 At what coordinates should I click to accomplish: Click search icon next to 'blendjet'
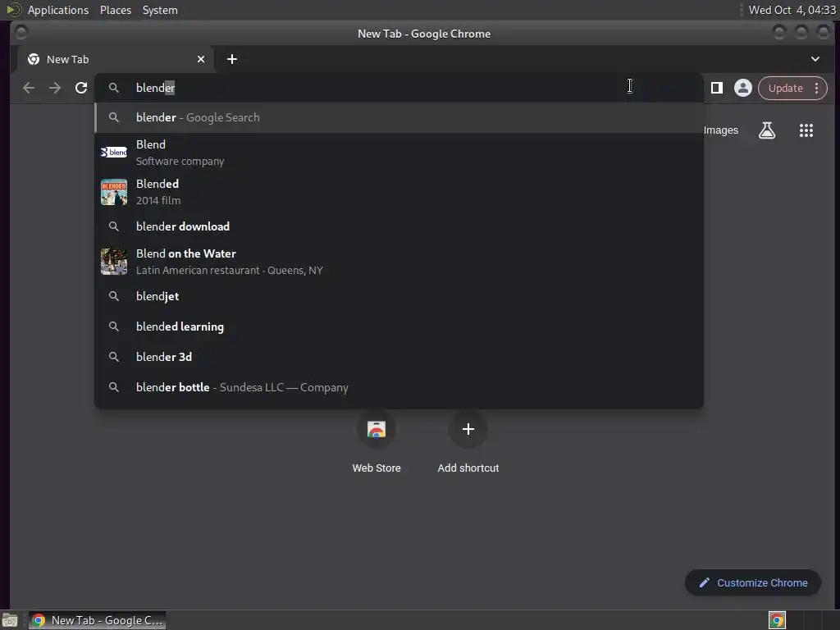point(113,296)
